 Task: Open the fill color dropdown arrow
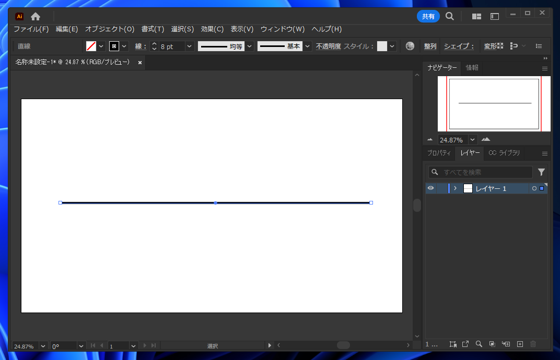click(101, 46)
